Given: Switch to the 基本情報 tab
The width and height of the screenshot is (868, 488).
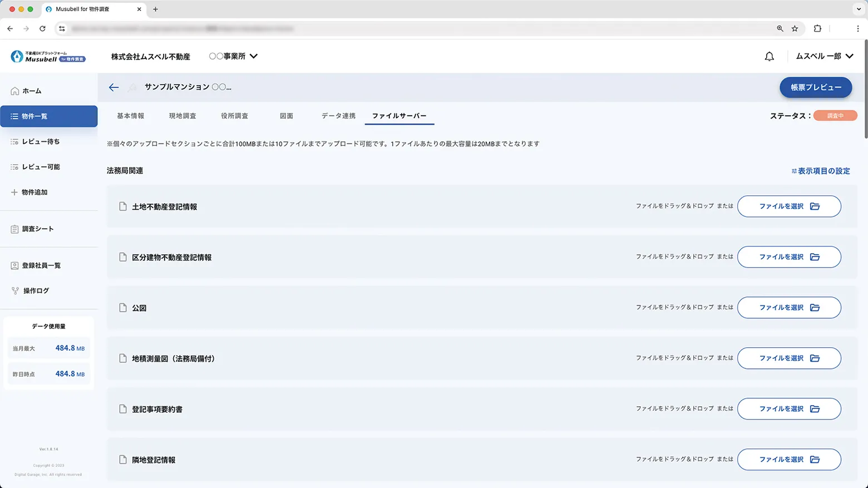Looking at the screenshot, I should (x=130, y=116).
